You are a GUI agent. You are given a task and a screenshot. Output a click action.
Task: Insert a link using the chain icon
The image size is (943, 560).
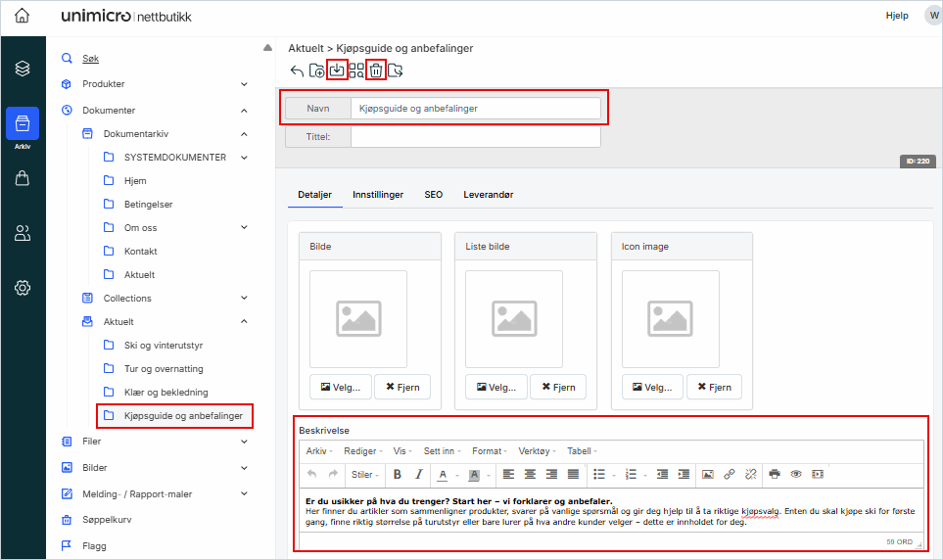(x=729, y=474)
